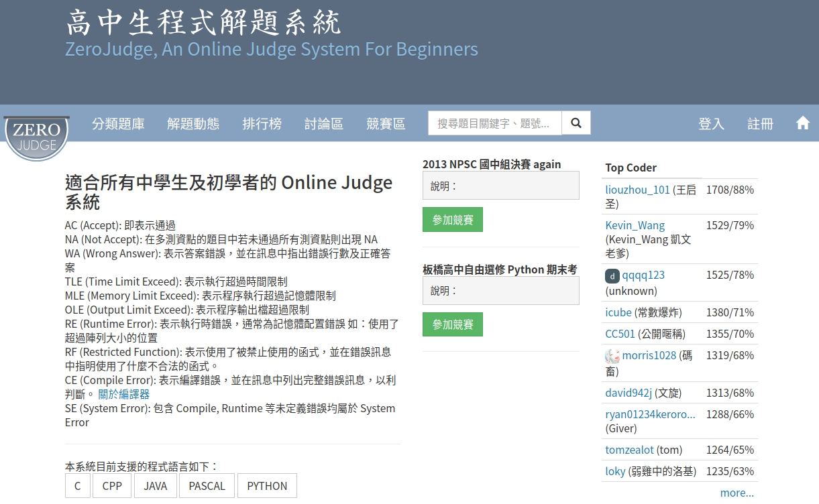Go to 排行榜 rankings
Image resolution: width=819 pixels, height=504 pixels.
(x=262, y=124)
